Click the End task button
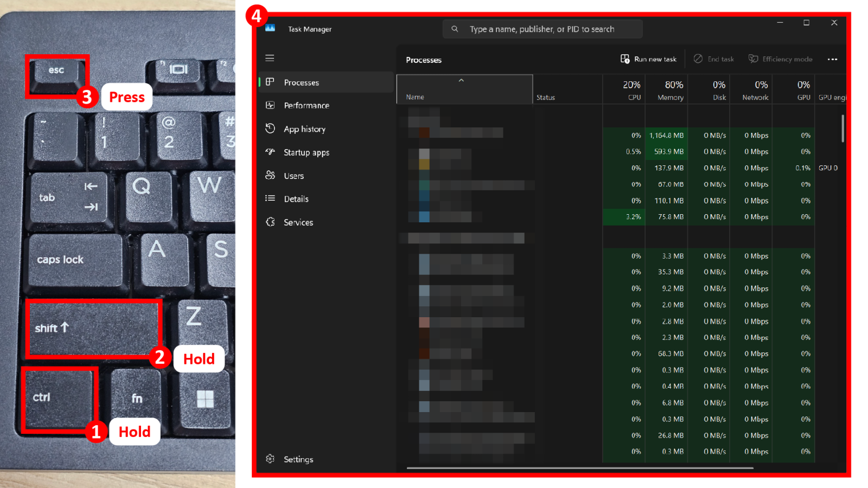 tap(713, 59)
